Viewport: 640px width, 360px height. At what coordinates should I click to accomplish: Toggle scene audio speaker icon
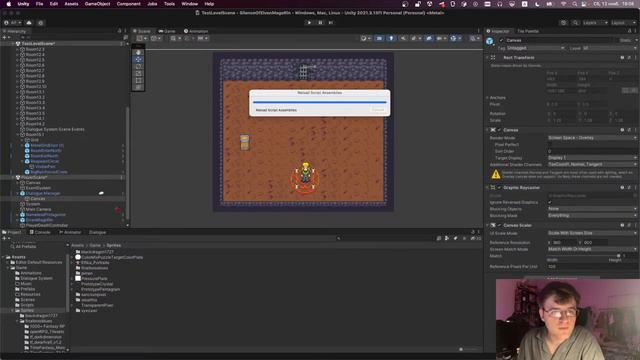[x=403, y=38]
